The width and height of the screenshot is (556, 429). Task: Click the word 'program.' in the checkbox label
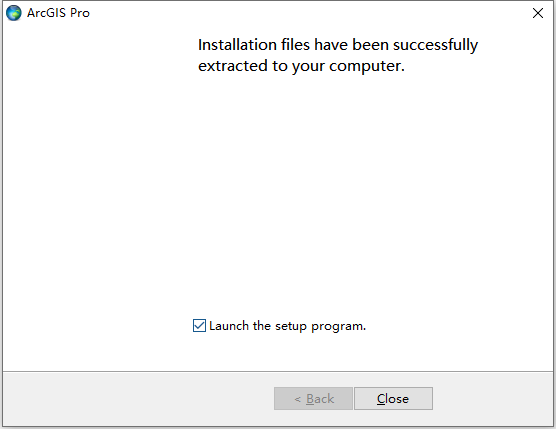338,327
